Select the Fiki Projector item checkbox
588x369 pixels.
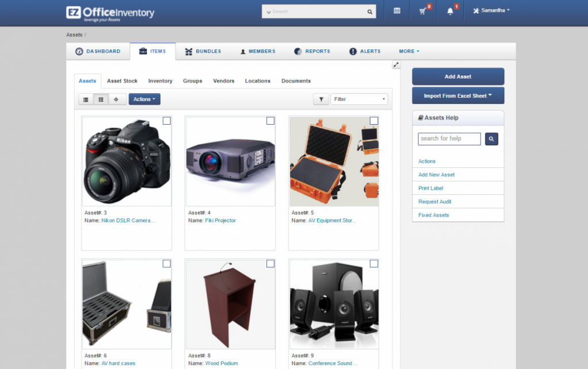(x=269, y=121)
